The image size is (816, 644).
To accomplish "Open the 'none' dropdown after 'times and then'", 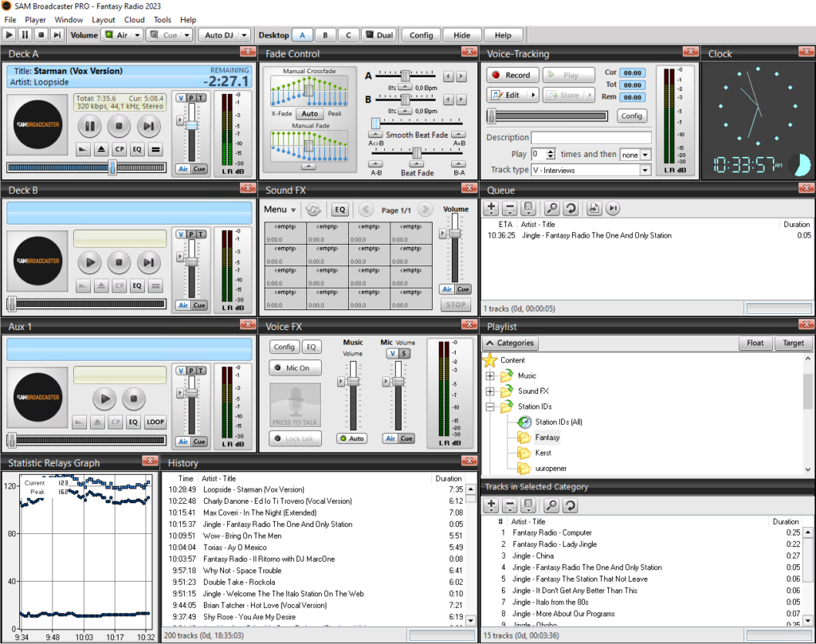I will [x=645, y=155].
